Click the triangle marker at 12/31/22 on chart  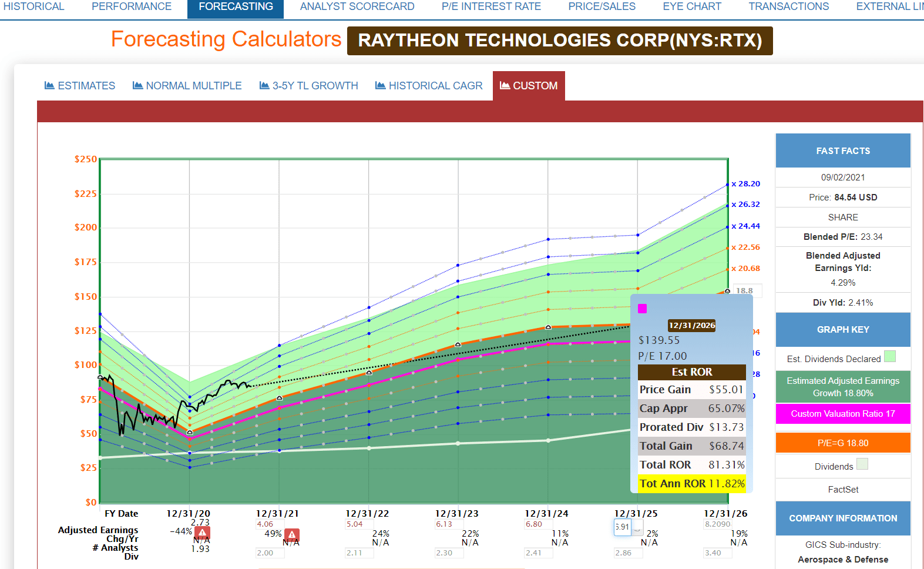coord(369,373)
